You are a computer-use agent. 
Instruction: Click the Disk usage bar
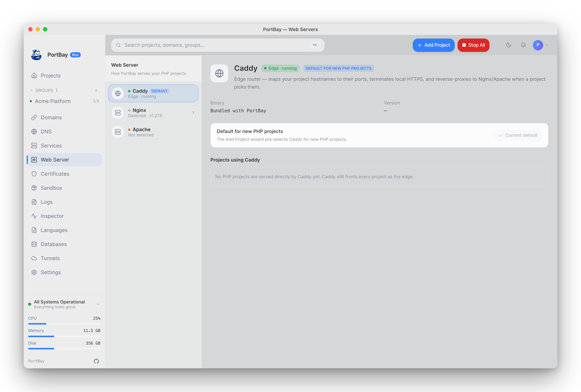tap(64, 348)
